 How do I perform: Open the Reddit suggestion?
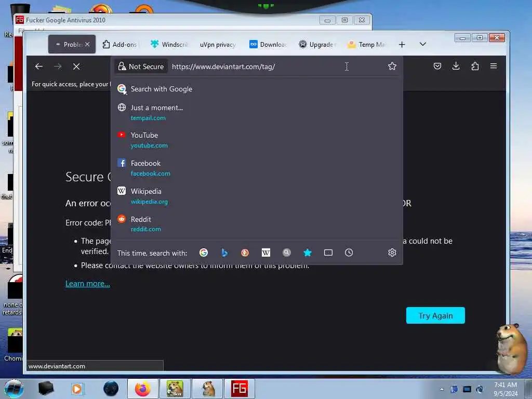pyautogui.click(x=257, y=224)
